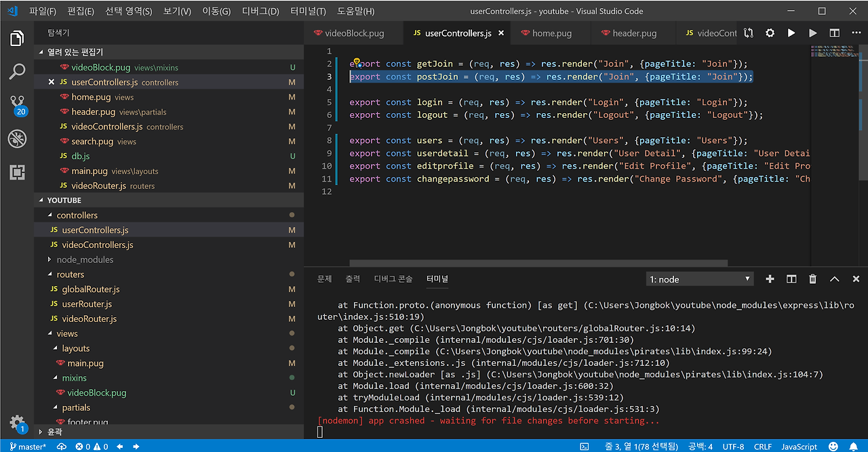
Task: Switch to the 문제 panel tab
Action: tap(324, 279)
